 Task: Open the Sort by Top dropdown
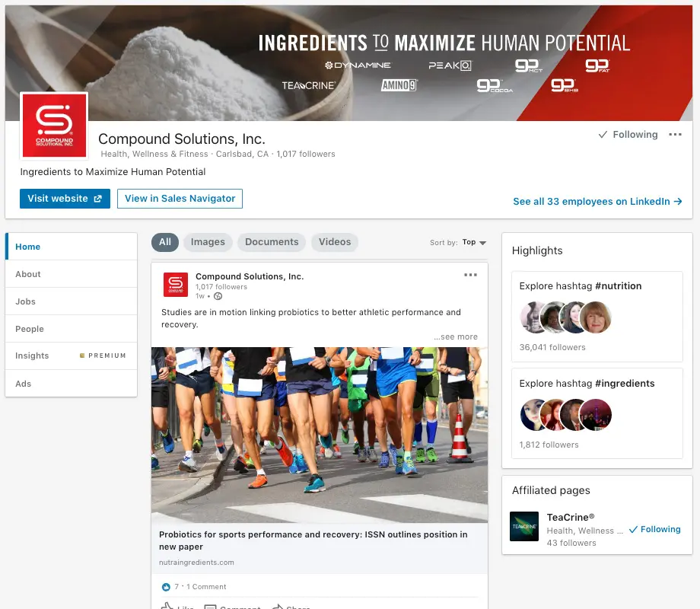pos(474,242)
